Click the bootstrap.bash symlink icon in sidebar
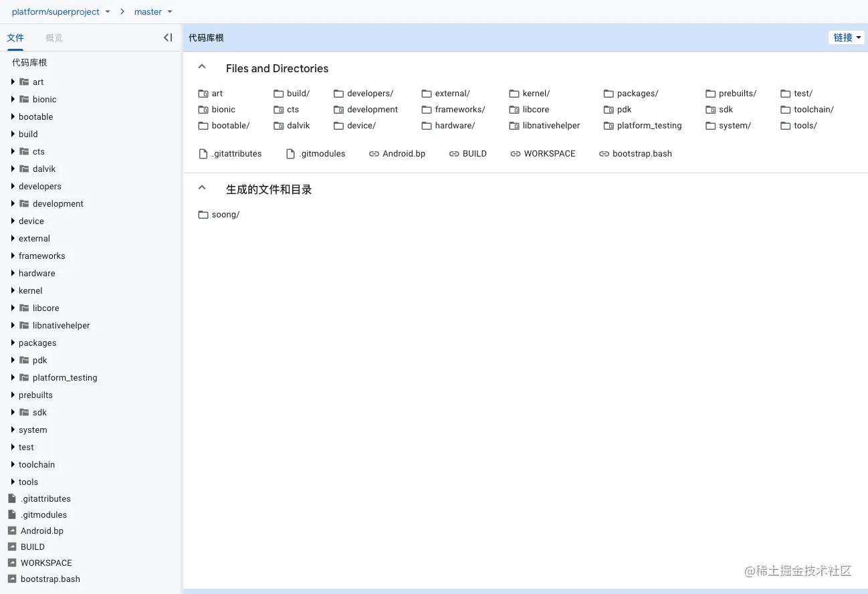The height and width of the screenshot is (594, 868). click(x=11, y=579)
